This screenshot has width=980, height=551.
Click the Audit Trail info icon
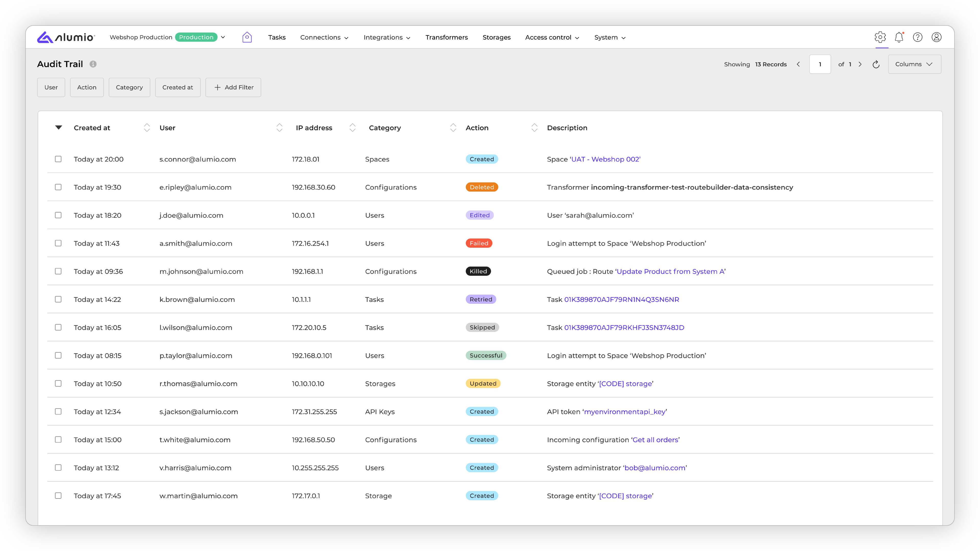coord(93,64)
